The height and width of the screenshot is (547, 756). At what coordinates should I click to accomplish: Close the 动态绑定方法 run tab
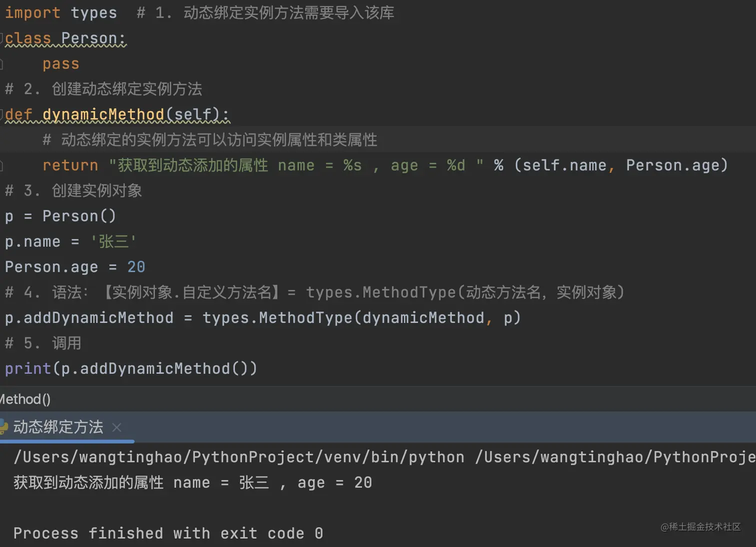(116, 427)
